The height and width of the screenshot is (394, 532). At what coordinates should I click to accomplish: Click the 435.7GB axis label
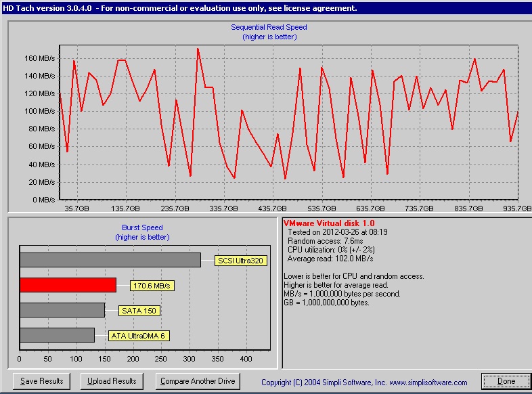273,209
